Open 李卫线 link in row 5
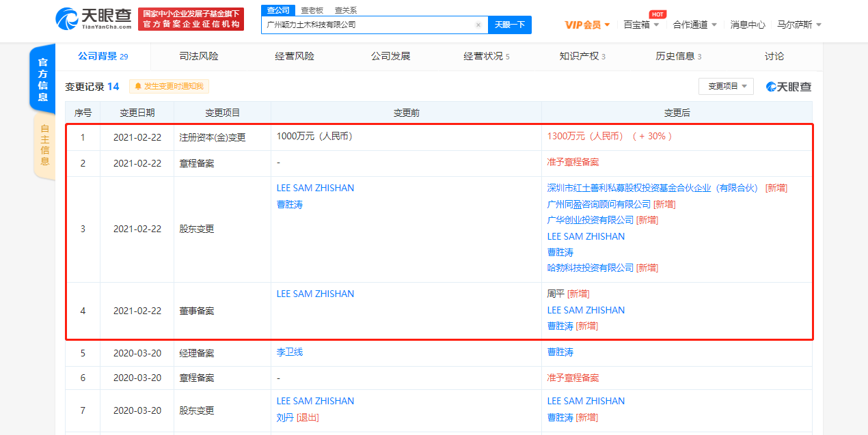The image size is (868, 435). pos(289,352)
